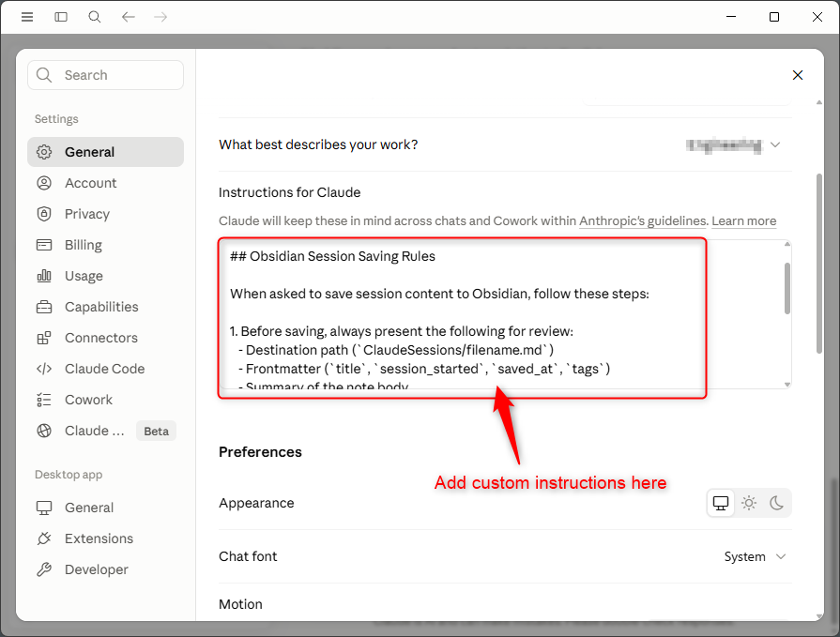Open the Extensions settings page
This screenshot has height=637, width=840.
click(105, 538)
